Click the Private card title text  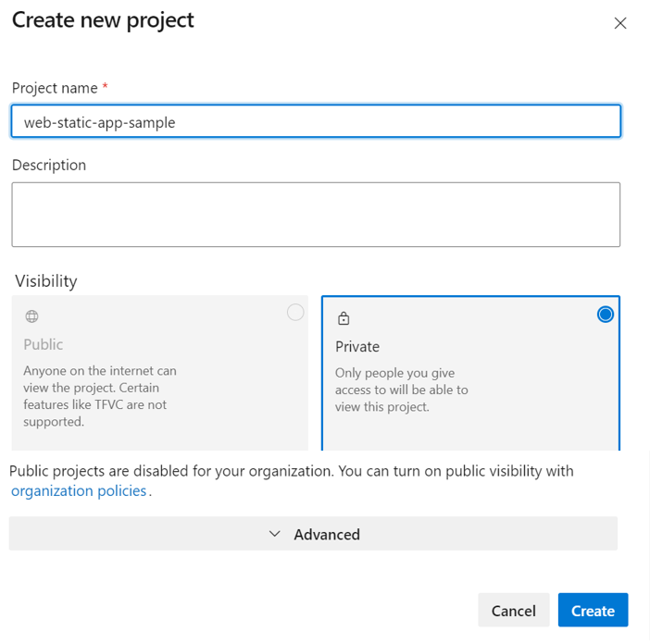(x=357, y=346)
